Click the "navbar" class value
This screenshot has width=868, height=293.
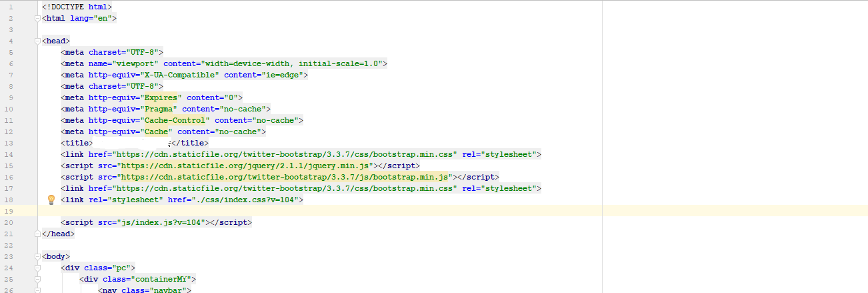click(168, 290)
